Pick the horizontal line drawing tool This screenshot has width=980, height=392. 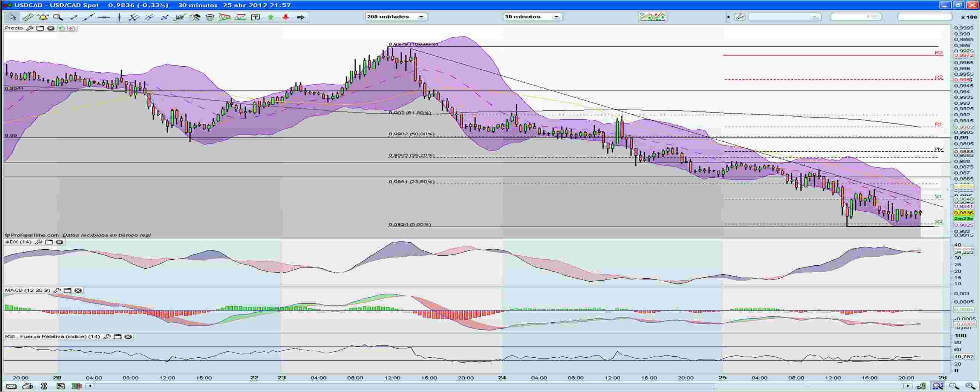point(104,17)
